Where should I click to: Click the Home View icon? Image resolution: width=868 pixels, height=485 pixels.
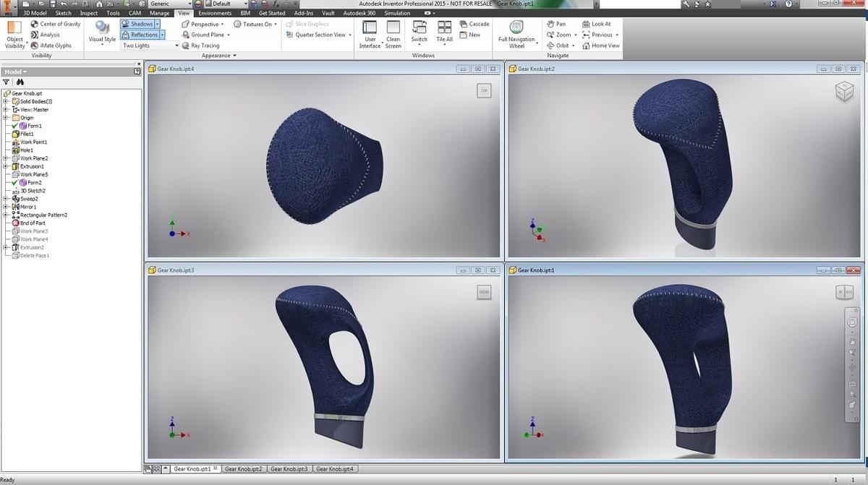tap(601, 45)
